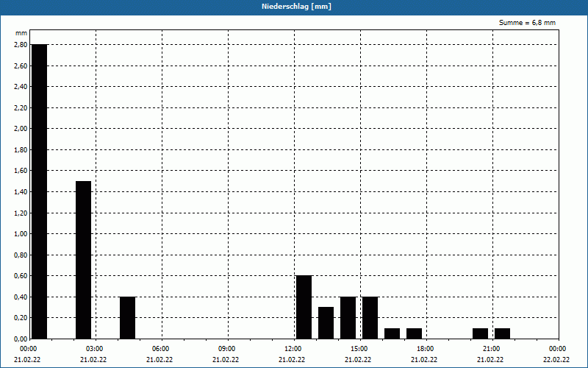Select the 0,40 bar between 03:00 and 06:00

click(127, 318)
